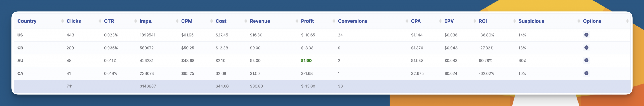Sort by Conversions column header
Viewport: 644px width, 106px height.
[x=353, y=21]
